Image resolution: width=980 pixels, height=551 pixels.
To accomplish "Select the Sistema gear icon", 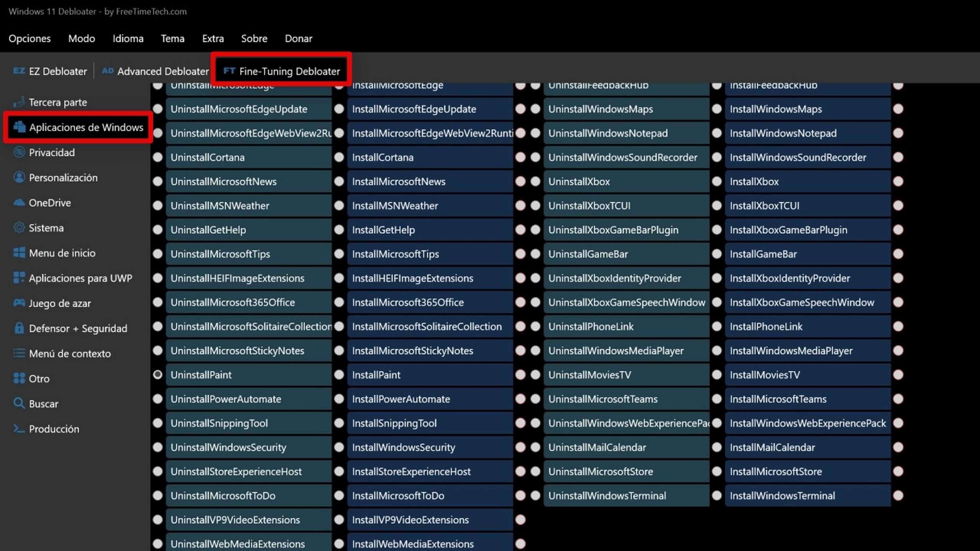I will (19, 228).
